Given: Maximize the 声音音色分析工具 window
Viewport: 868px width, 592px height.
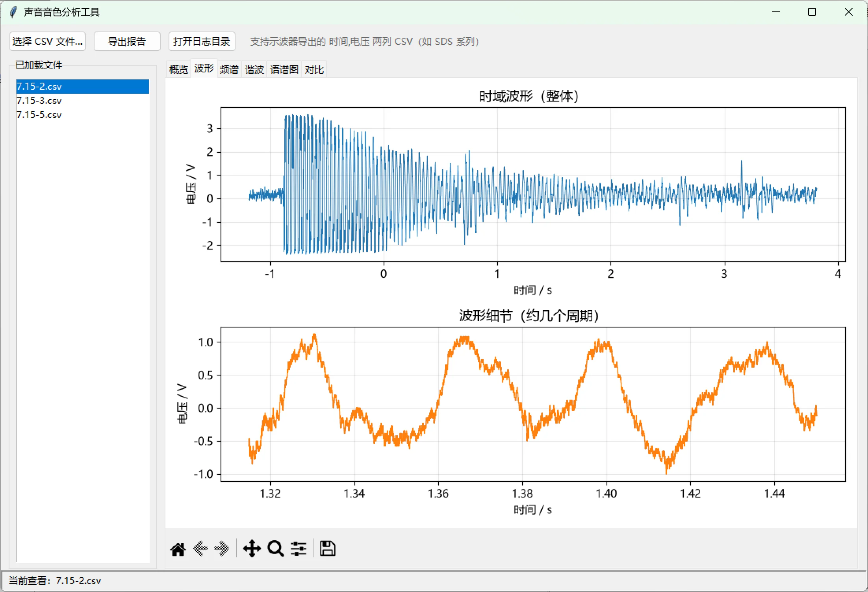Looking at the screenshot, I should coord(812,12).
